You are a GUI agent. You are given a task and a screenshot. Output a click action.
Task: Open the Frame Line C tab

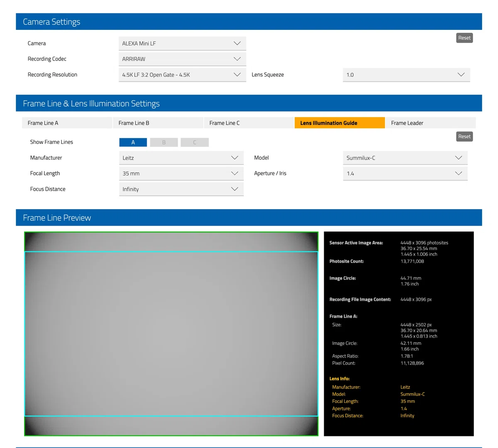point(249,123)
